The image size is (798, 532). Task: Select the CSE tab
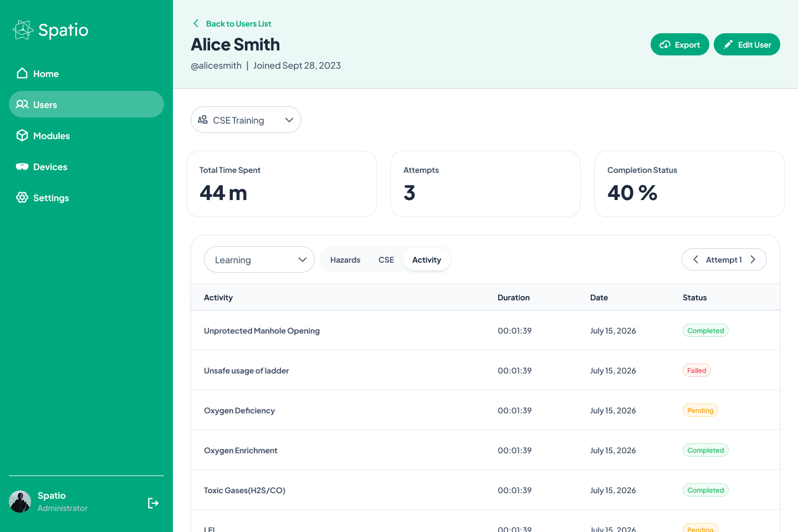click(x=386, y=259)
